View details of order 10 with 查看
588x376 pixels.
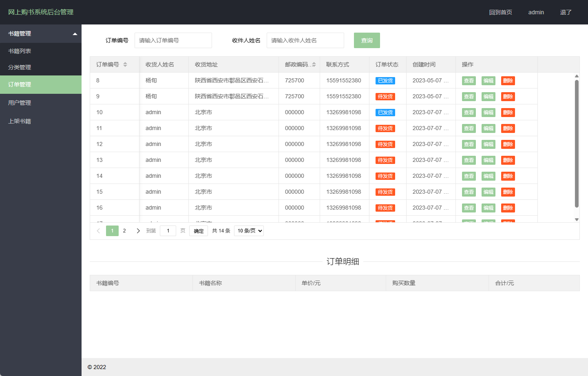pyautogui.click(x=469, y=112)
